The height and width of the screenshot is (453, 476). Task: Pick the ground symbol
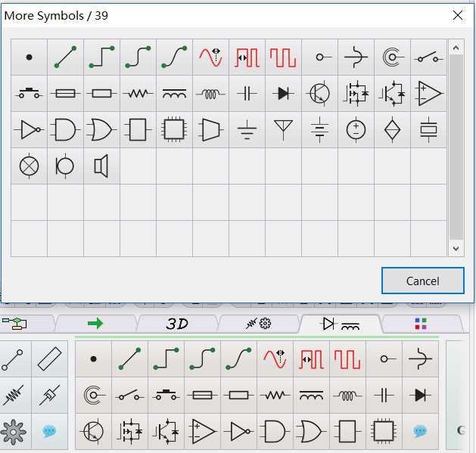coord(247,129)
